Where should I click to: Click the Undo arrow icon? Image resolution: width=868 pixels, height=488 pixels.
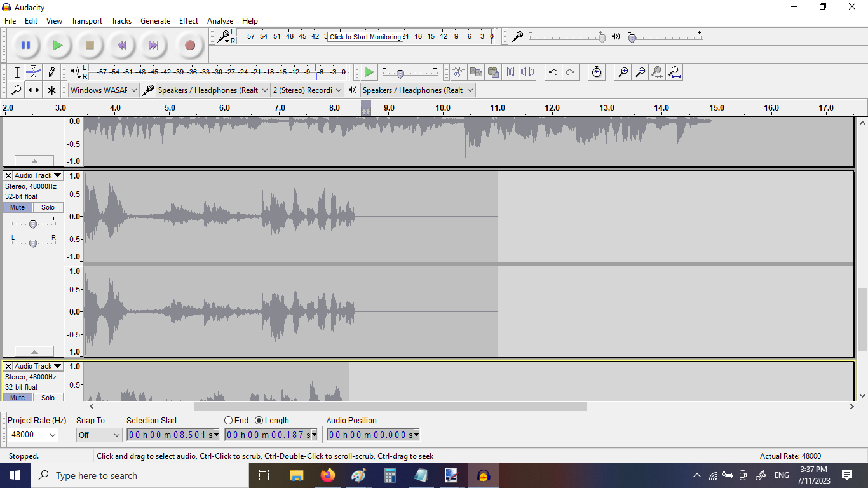pyautogui.click(x=553, y=72)
